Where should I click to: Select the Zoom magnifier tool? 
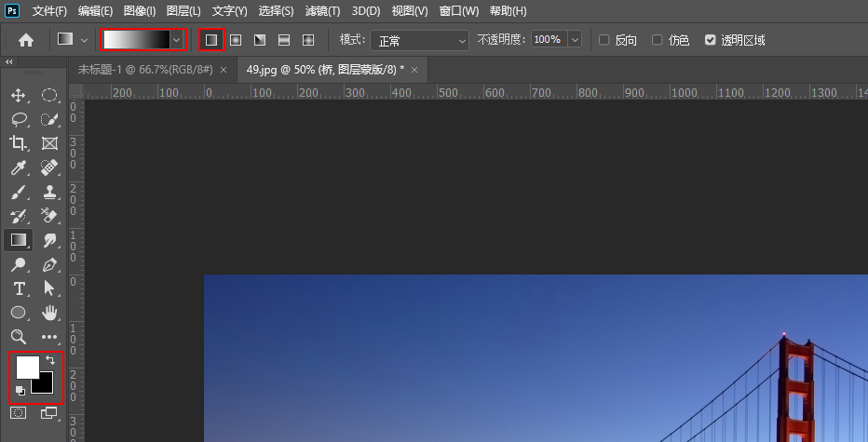tap(19, 336)
